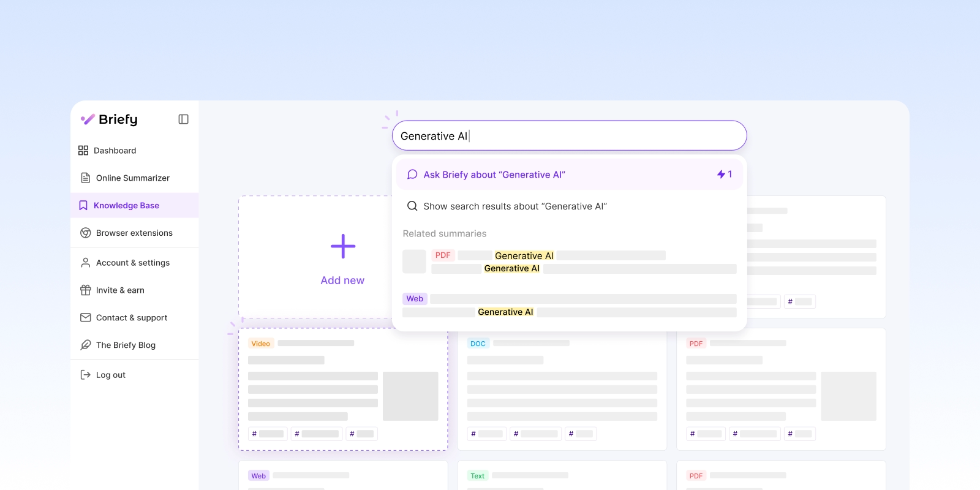Click Log out in the sidebar

[x=135, y=374]
